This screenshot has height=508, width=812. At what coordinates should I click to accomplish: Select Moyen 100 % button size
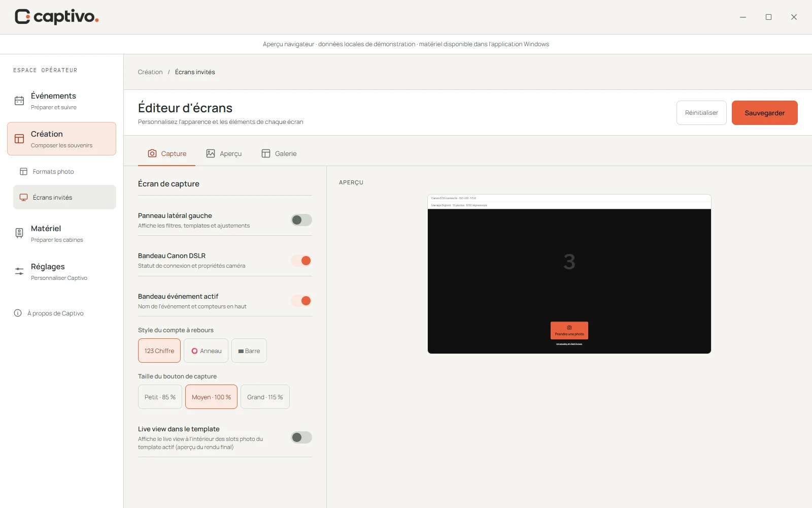211,397
